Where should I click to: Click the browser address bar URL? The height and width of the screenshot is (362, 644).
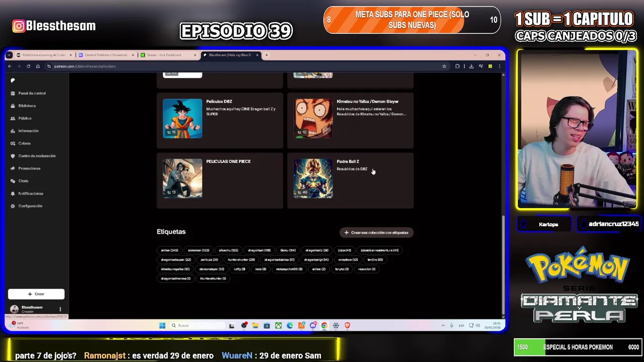(x=85, y=66)
